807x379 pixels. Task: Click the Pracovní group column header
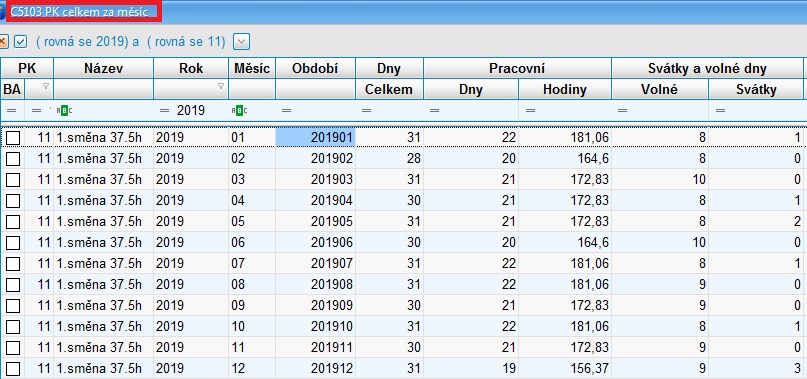(517, 68)
